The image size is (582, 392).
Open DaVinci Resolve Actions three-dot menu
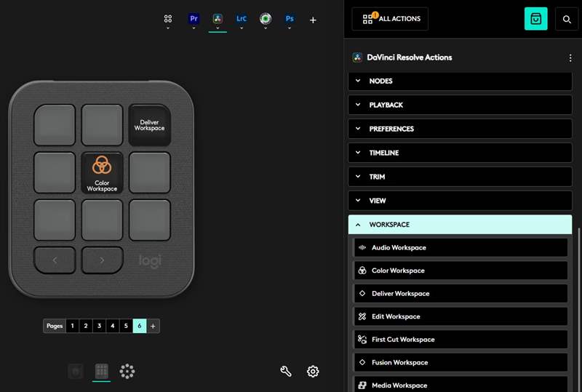[x=570, y=58]
